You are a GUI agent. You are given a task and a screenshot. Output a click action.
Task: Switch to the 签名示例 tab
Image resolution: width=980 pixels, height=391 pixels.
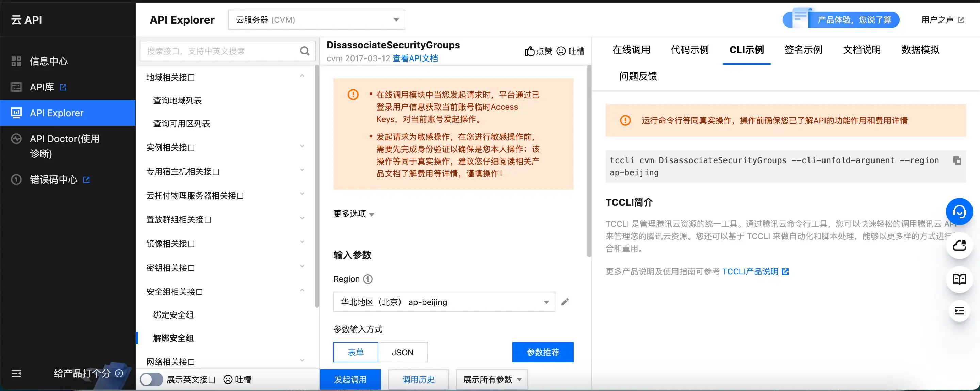(803, 50)
